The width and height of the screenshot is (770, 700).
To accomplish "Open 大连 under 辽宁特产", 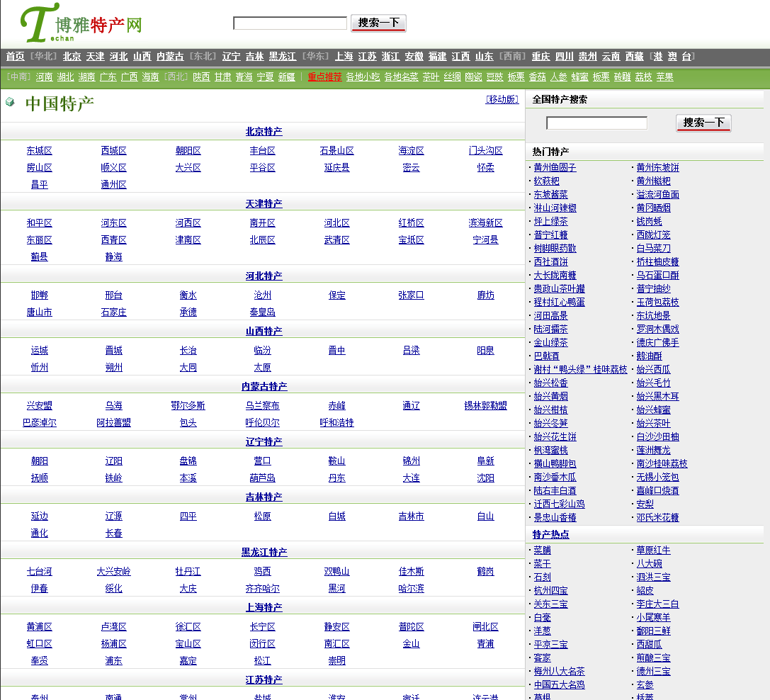I will point(411,478).
